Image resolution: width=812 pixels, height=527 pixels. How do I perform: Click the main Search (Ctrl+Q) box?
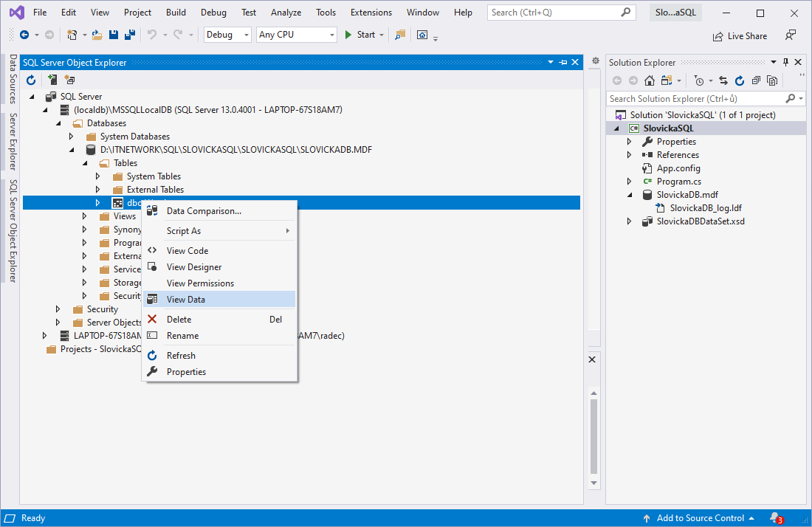(x=562, y=13)
